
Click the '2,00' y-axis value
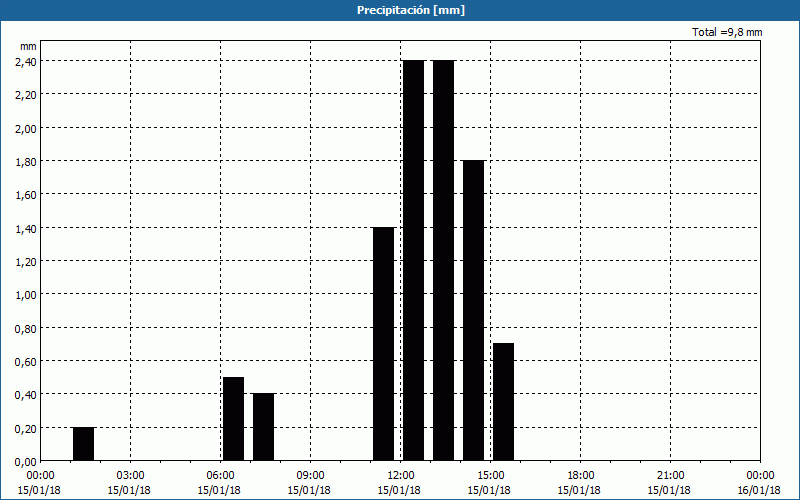[x=26, y=128]
